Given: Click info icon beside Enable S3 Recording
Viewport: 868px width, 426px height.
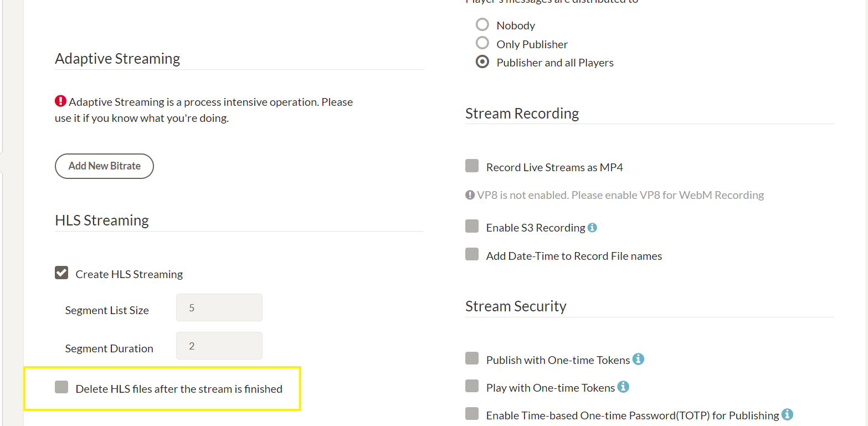Looking at the screenshot, I should click(592, 227).
